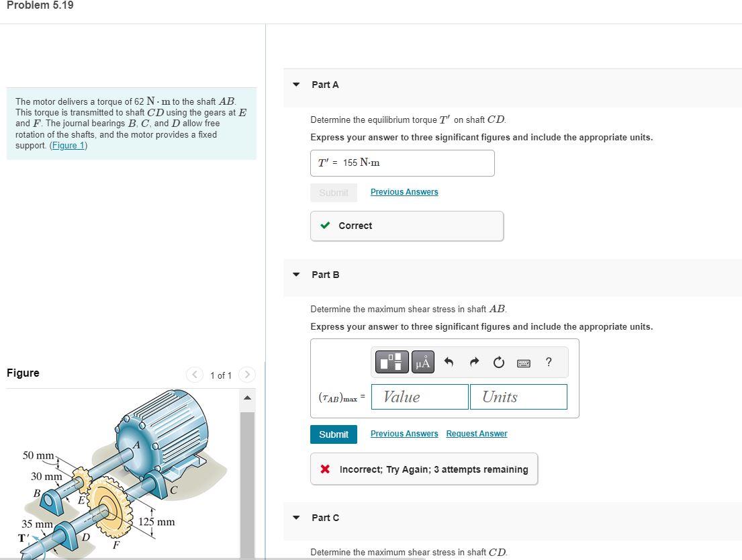Screen dimensions: 742x560
Task: Click the Correct feedback message
Action: pos(407,226)
